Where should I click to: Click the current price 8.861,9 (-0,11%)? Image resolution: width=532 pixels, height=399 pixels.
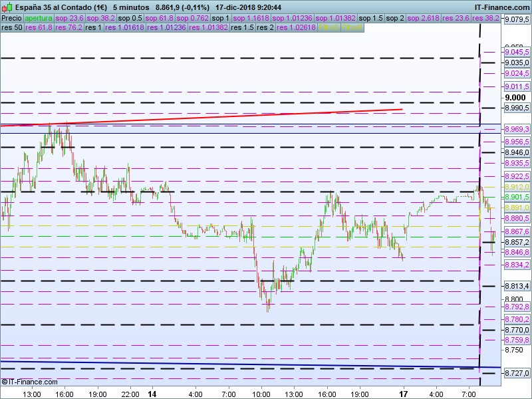[182, 7]
